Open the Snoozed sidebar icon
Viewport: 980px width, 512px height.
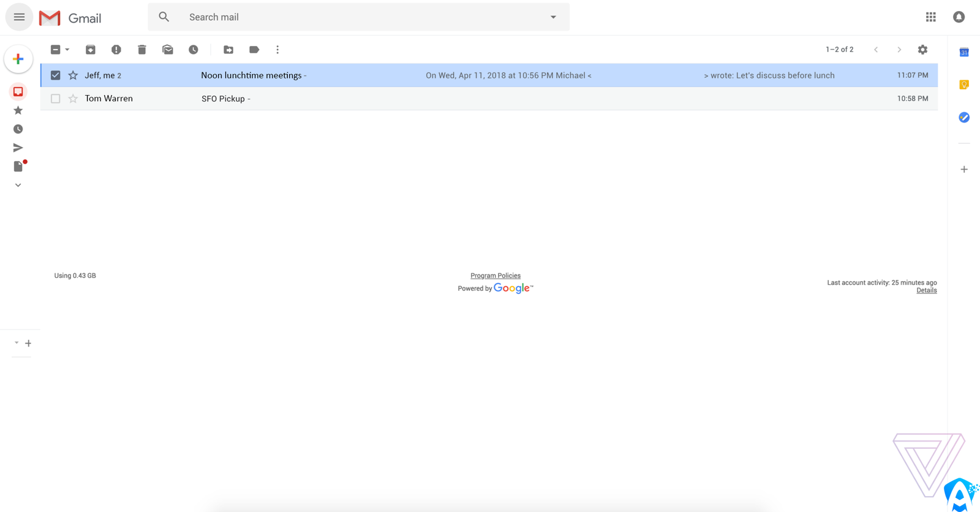18,129
